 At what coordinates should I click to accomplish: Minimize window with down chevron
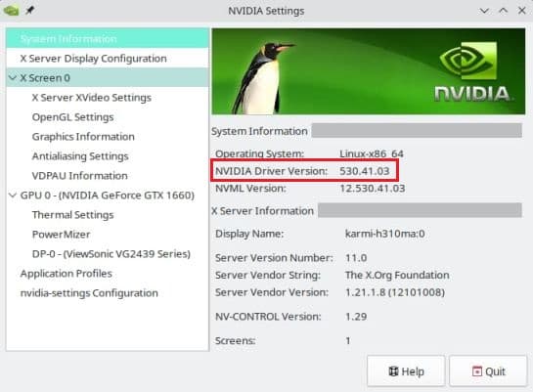(484, 11)
